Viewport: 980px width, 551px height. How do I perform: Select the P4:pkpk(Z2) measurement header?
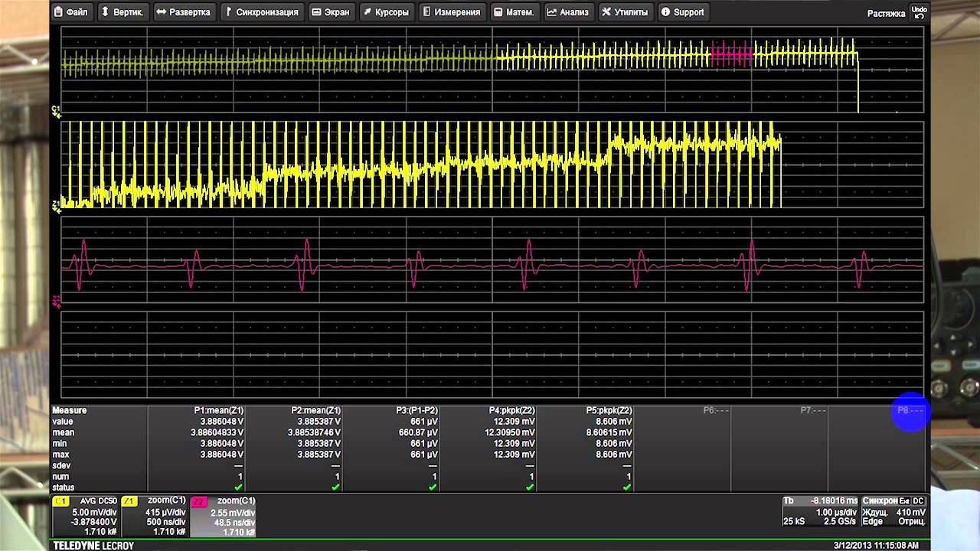511,411
